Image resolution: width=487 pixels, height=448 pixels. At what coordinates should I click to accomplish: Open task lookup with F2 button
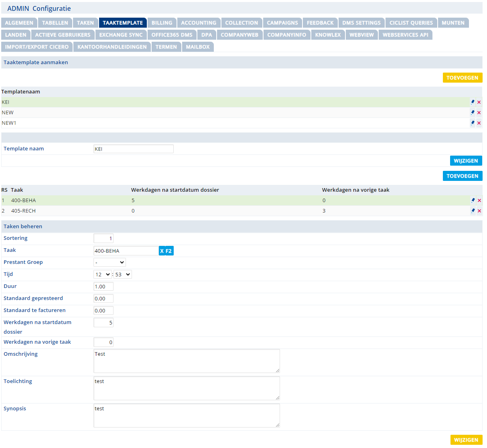pyautogui.click(x=169, y=251)
